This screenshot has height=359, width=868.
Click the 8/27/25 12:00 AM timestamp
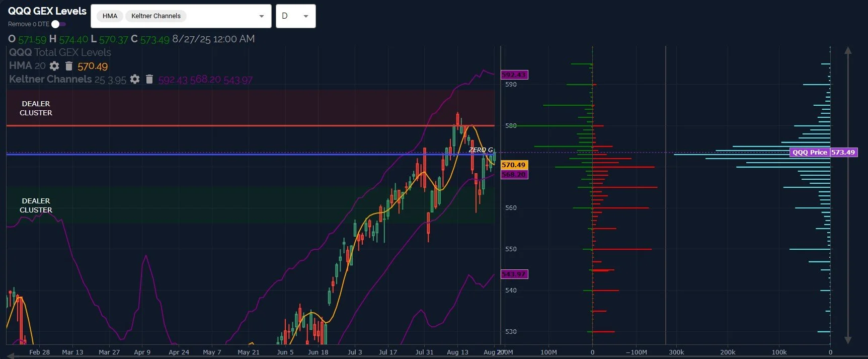tap(213, 39)
